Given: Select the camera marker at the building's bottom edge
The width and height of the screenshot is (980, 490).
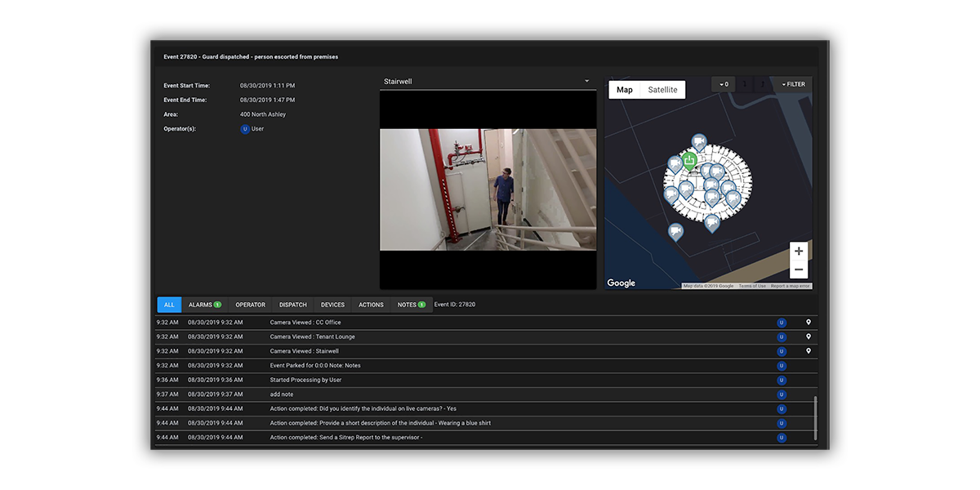Looking at the screenshot, I should pos(712,221).
